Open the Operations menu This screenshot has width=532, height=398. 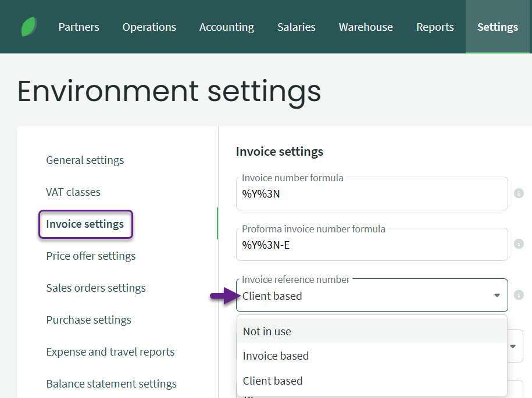[x=149, y=27]
